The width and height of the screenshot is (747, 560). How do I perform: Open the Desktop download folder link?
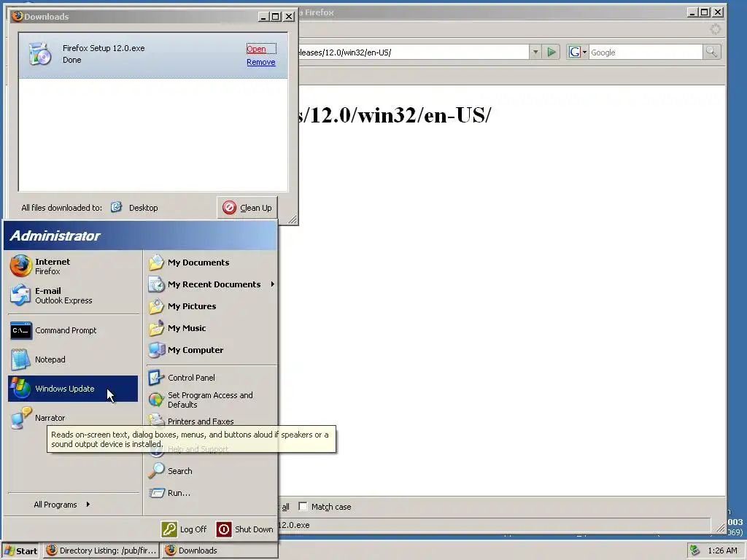pos(144,208)
